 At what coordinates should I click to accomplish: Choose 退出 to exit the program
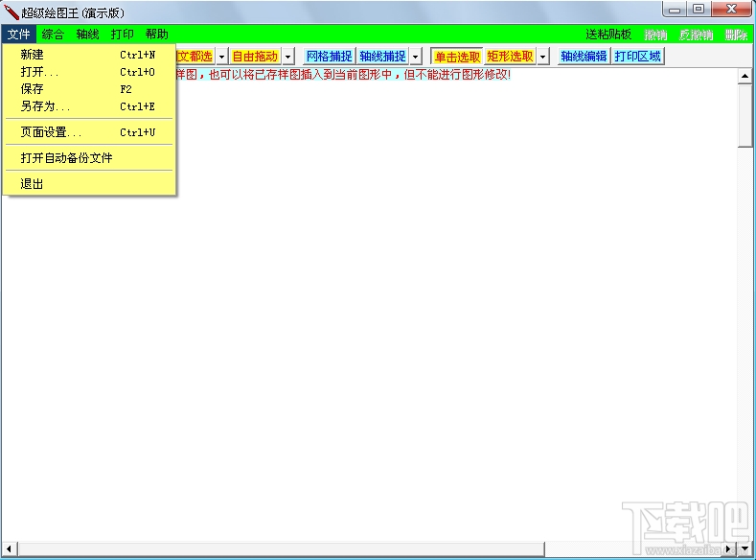click(89, 184)
